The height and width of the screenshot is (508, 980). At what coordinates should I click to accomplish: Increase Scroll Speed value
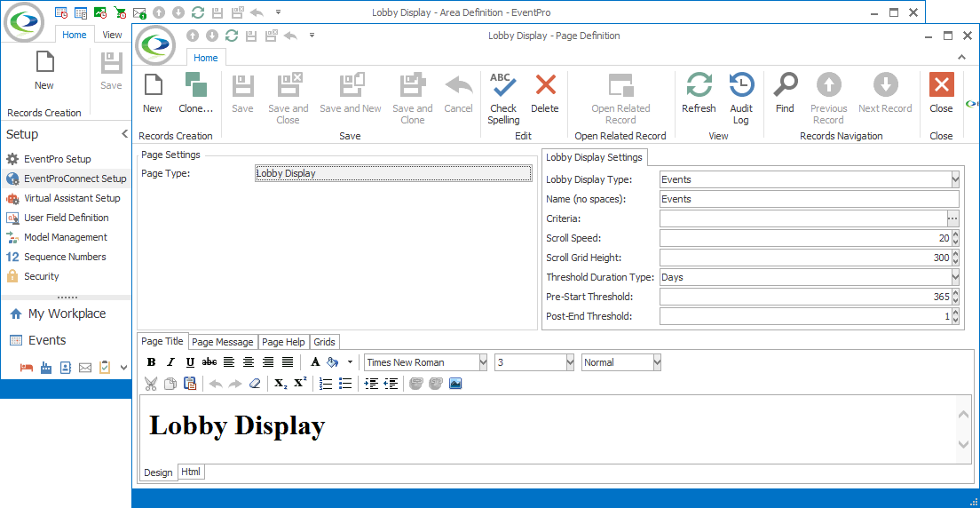pos(956,234)
